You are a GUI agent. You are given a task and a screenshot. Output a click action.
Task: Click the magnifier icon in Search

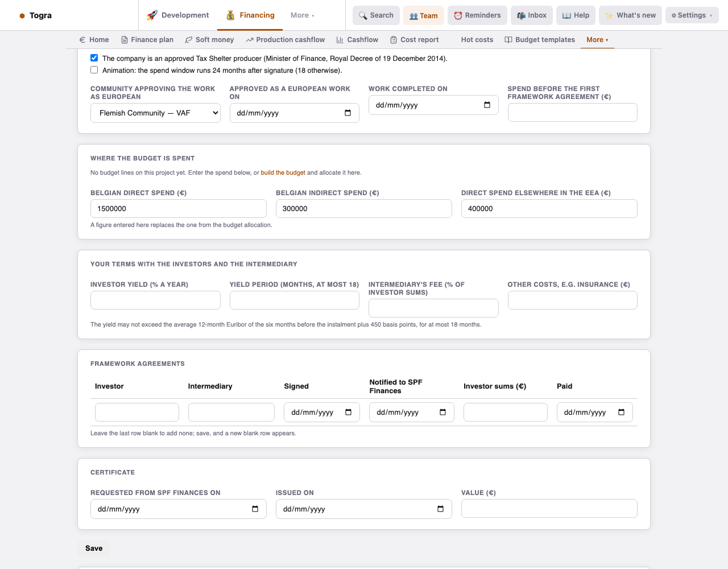(363, 15)
